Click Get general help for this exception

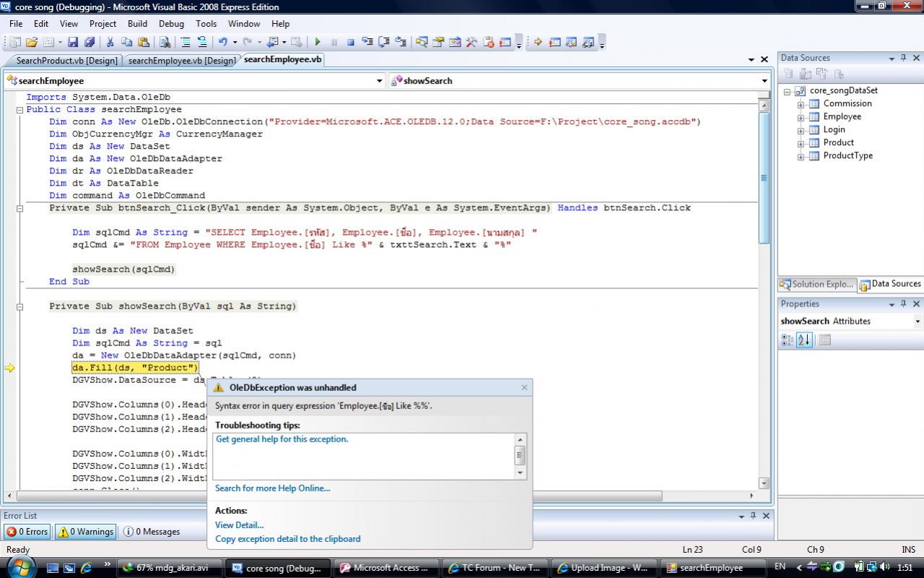(x=282, y=439)
